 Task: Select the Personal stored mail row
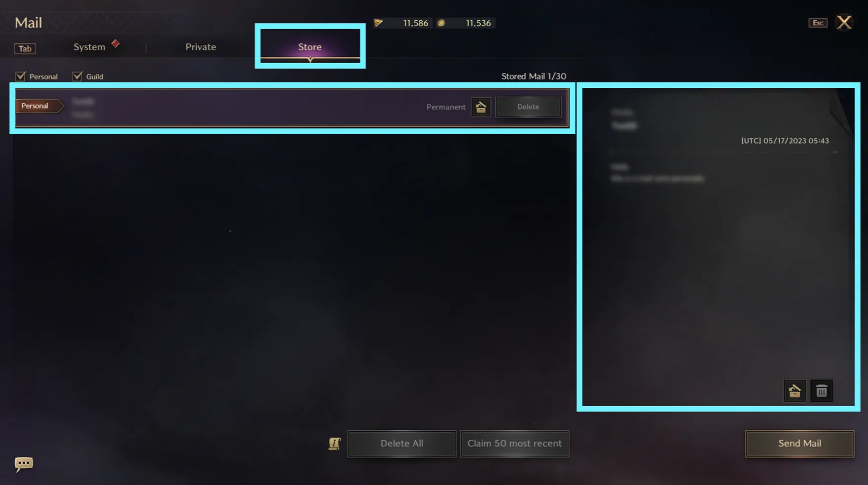(x=292, y=108)
